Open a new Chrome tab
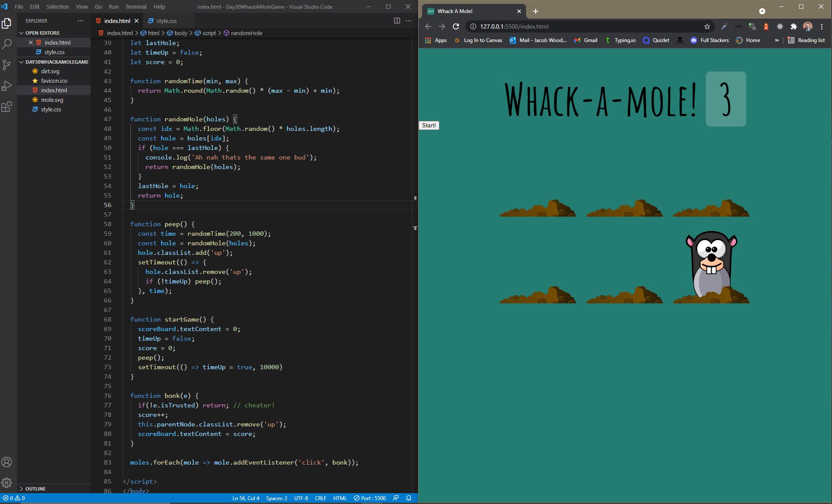832x504 pixels. point(536,11)
